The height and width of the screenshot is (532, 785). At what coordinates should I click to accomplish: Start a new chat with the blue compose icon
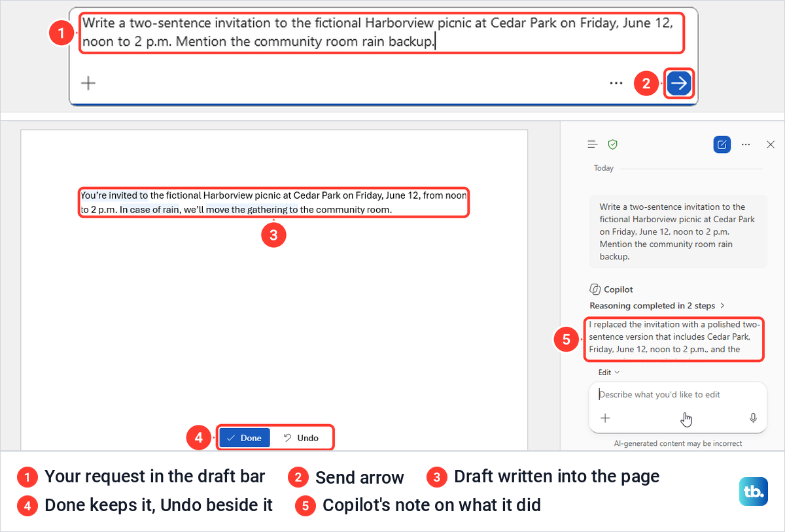point(722,144)
